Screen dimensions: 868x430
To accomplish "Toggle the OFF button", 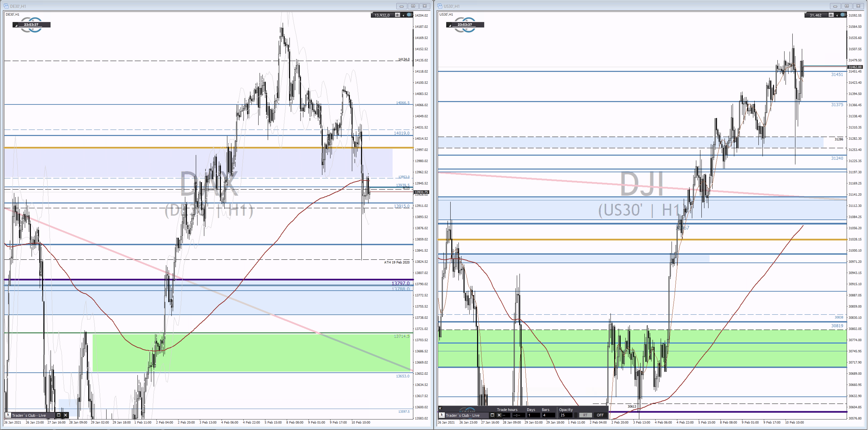I will [x=600, y=415].
